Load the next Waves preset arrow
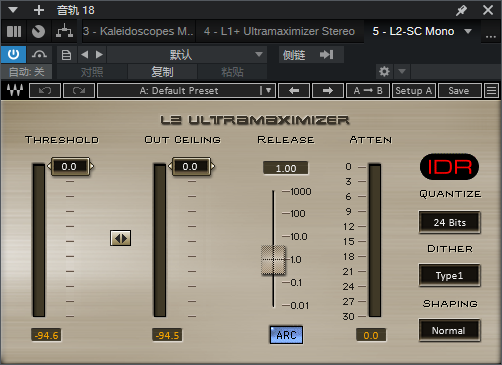 tap(328, 90)
